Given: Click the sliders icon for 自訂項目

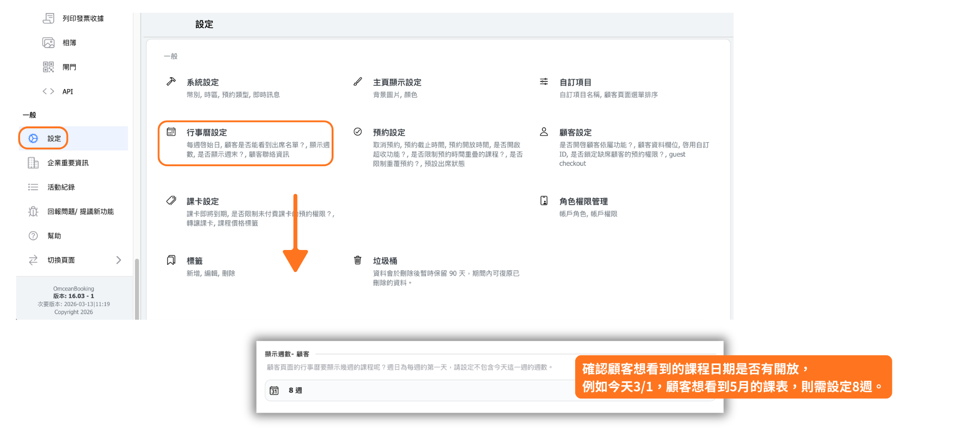Looking at the screenshot, I should pos(544,81).
